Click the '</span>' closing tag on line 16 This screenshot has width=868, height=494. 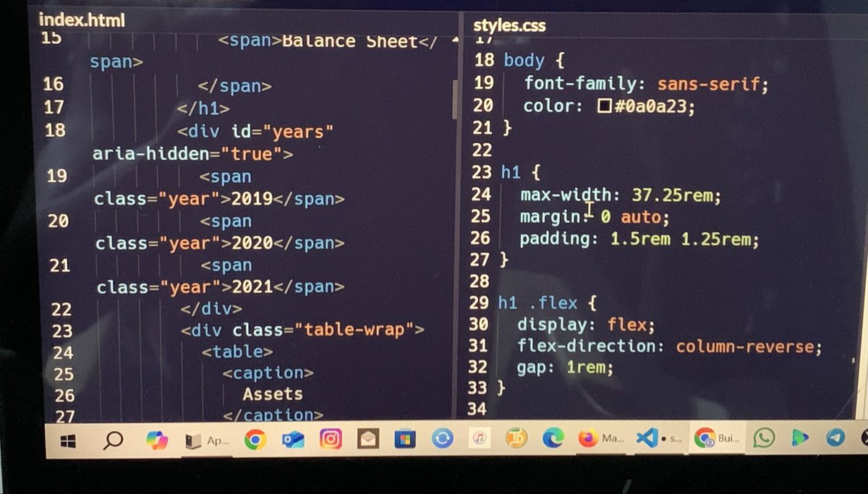[235, 87]
